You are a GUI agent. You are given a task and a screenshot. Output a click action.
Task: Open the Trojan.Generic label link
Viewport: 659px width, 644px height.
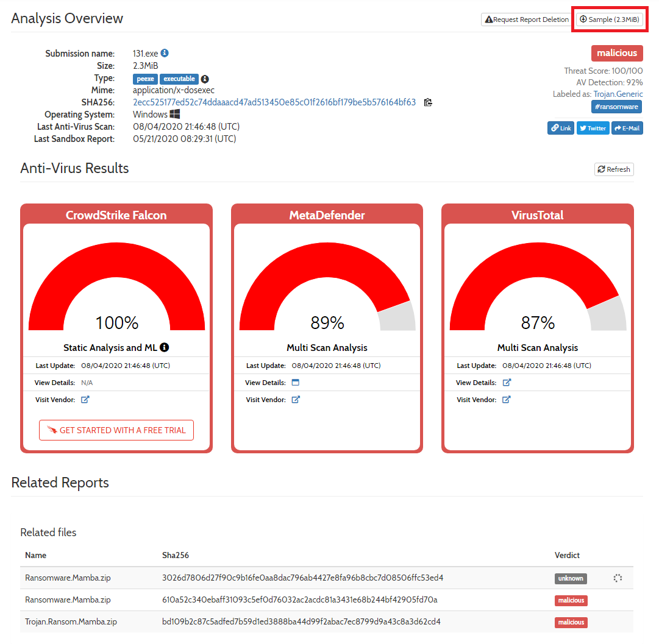(x=618, y=94)
